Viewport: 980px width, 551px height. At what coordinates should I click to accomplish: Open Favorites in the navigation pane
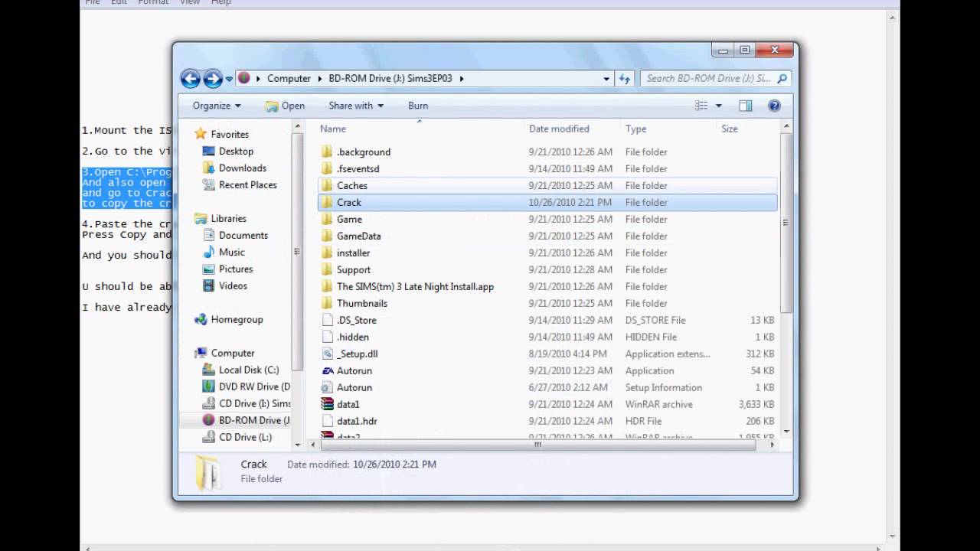coord(230,134)
